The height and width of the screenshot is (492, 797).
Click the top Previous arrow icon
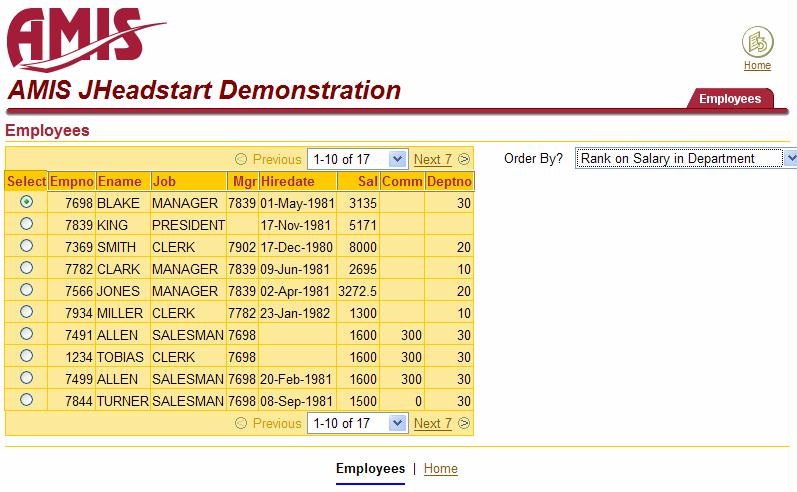pos(240,159)
